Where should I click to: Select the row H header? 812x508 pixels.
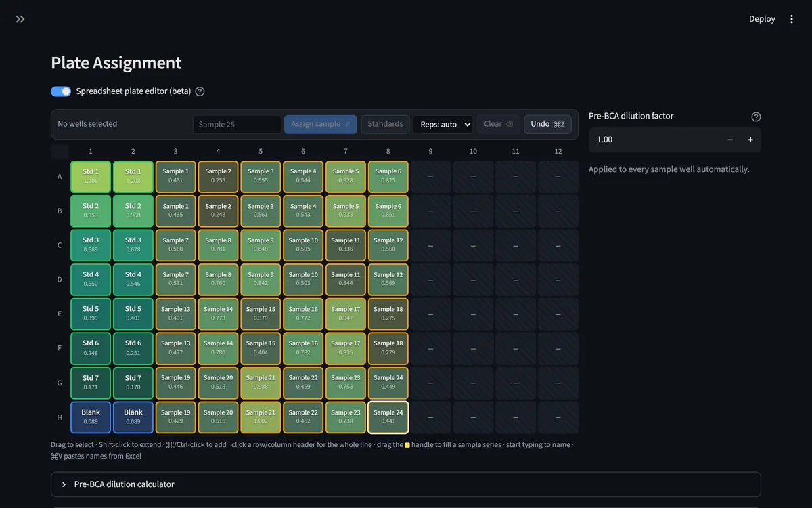click(60, 417)
